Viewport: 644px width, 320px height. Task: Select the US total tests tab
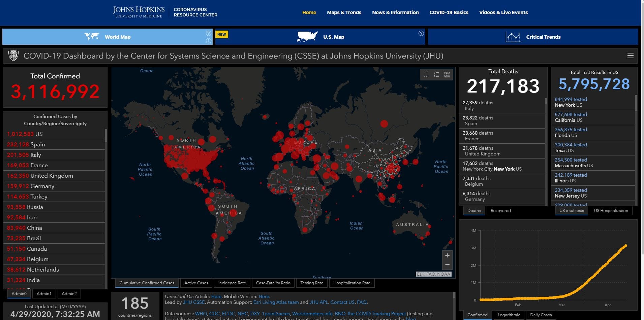point(572,211)
